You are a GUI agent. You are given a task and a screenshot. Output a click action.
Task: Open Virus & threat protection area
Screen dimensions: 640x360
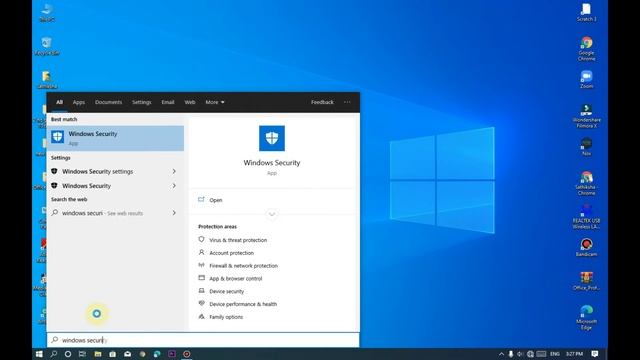pos(238,240)
